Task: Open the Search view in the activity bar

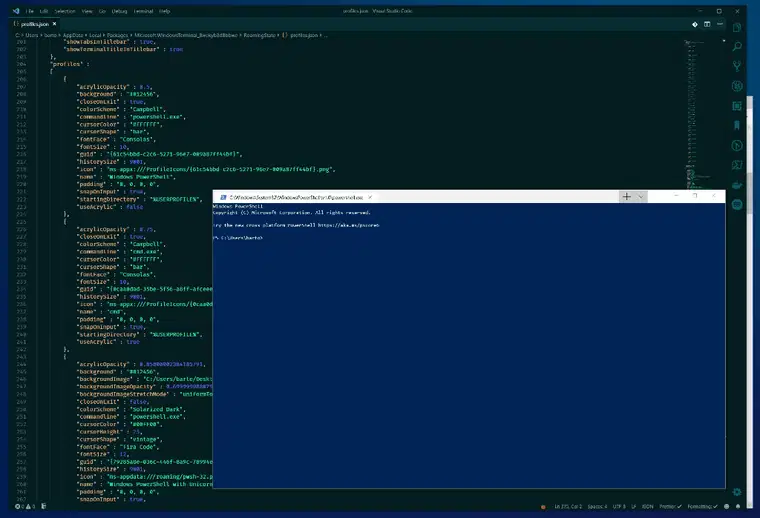Action: (x=737, y=47)
